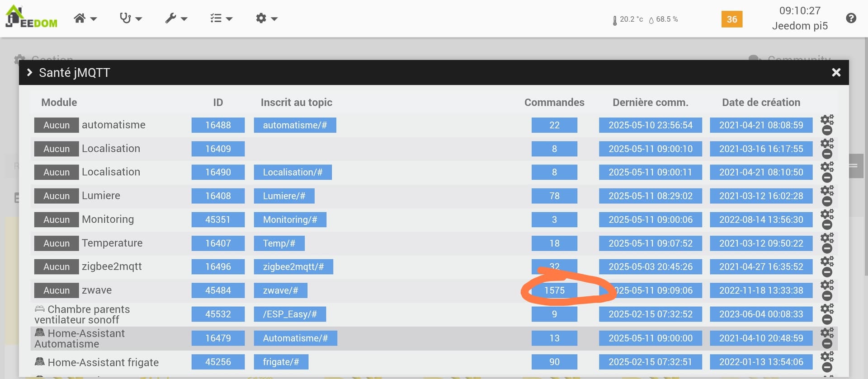Open gears configuration for Home-Assistant Automatisme row
Image resolution: width=868 pixels, height=379 pixels.
tap(827, 333)
